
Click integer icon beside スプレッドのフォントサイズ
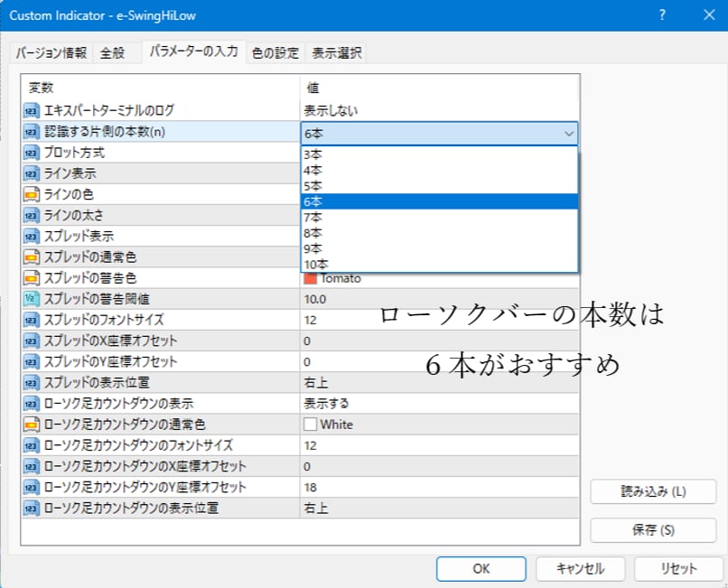pyautogui.click(x=31, y=320)
